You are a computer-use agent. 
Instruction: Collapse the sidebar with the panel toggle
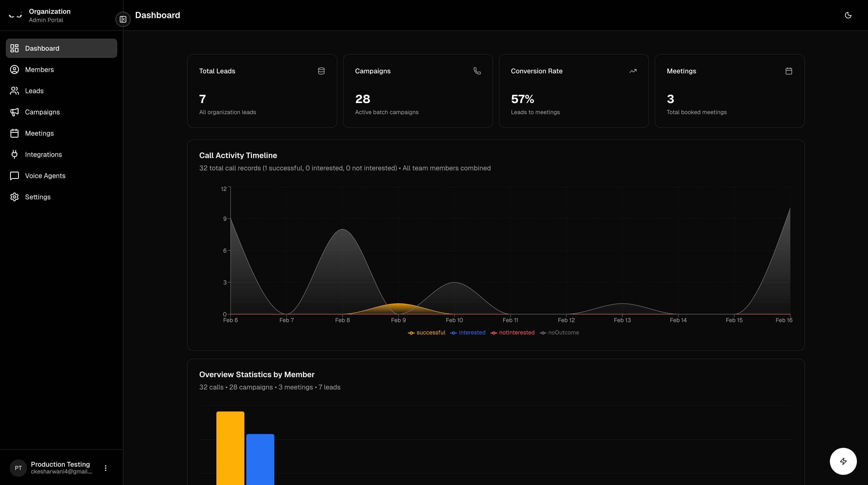(x=123, y=19)
